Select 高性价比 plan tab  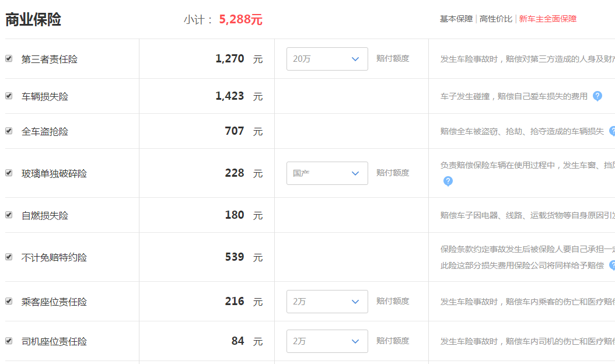click(x=496, y=19)
